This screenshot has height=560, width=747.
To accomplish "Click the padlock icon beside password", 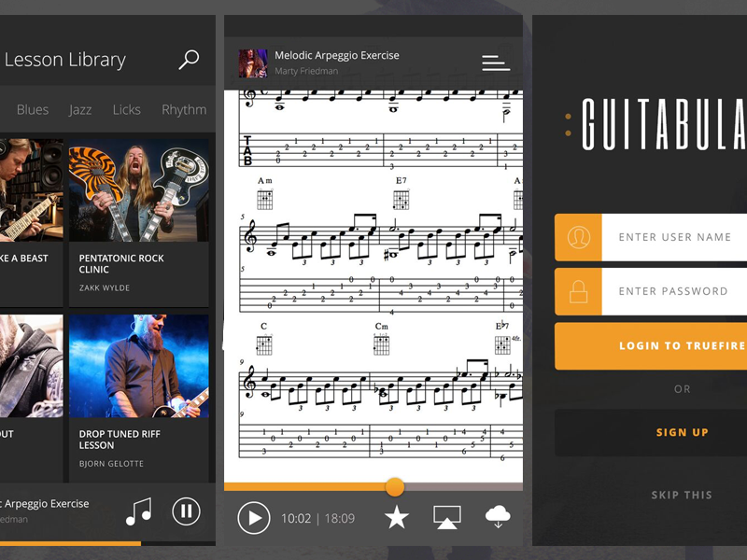I will pos(578,291).
